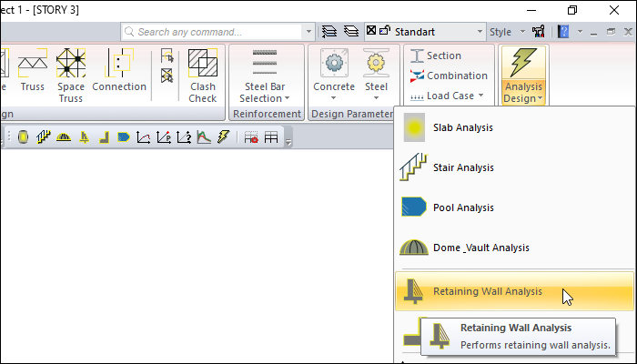Click the slab analysis icon in the small toolbar
Screen dimensions: 637x364
pos(23,137)
